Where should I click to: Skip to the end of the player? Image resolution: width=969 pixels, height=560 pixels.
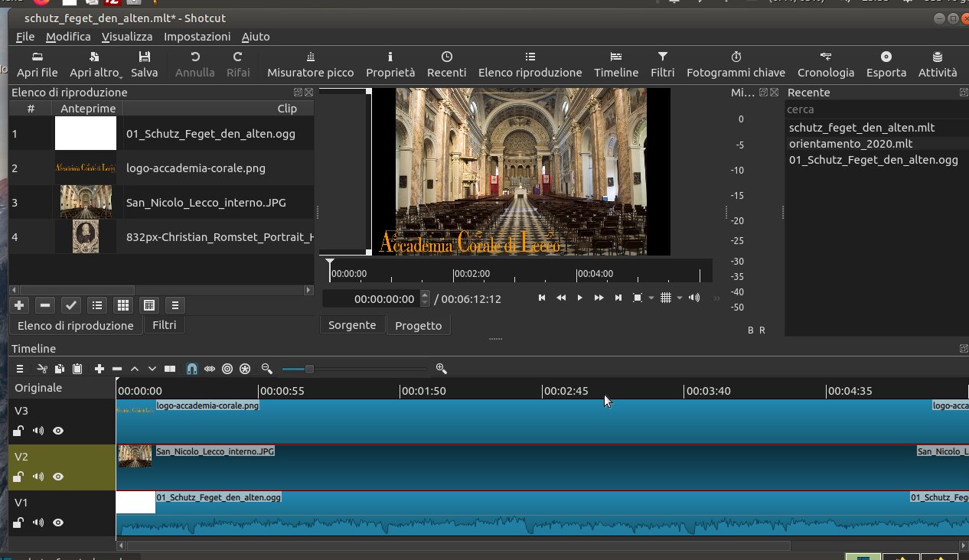pos(618,298)
